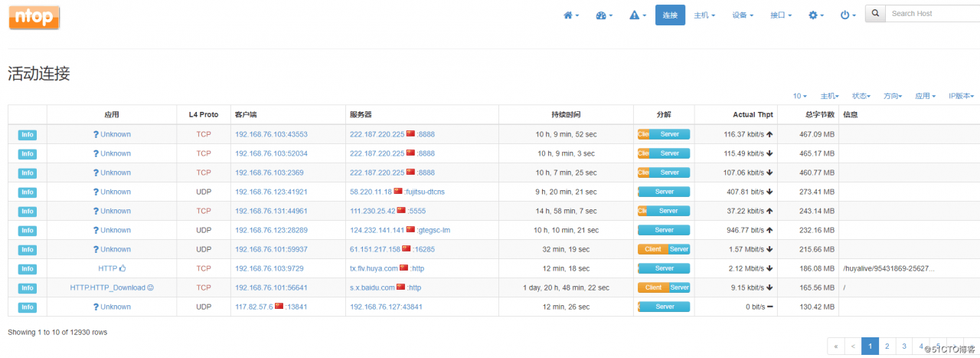Click Info button for 117.82.57.6 row
The height and width of the screenshot is (358, 980).
coord(28,307)
